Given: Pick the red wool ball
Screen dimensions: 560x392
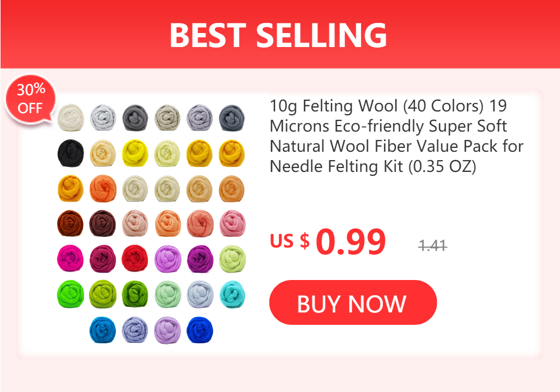Looking at the screenshot, I should [134, 258].
